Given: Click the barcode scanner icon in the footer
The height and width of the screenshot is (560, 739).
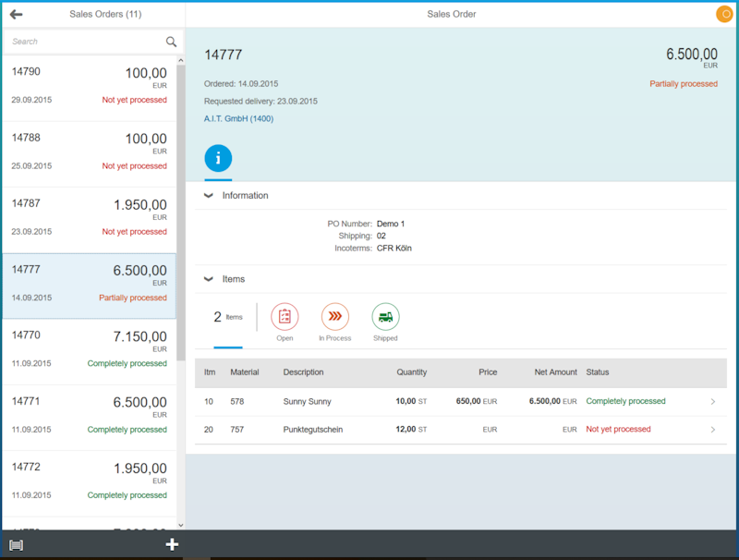Looking at the screenshot, I should coord(15,544).
